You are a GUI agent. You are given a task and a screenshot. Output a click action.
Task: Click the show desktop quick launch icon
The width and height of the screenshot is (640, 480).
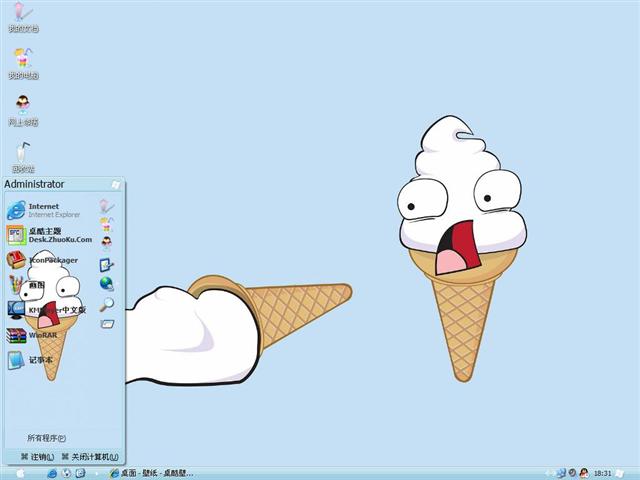coord(80,473)
